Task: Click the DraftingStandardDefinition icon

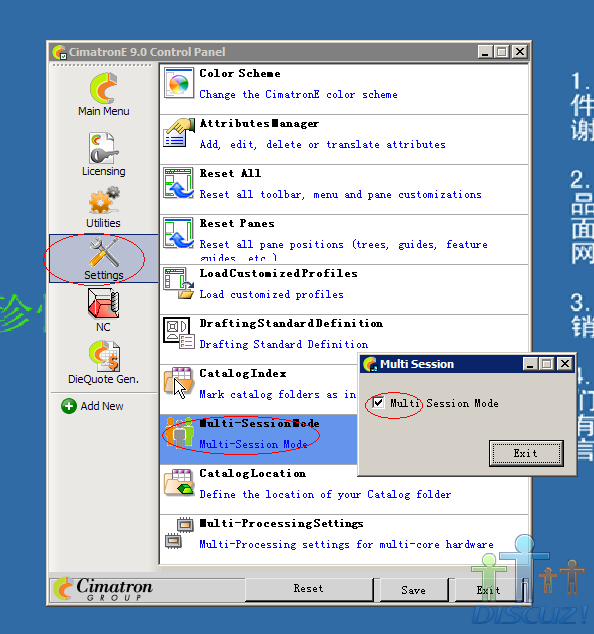Action: pyautogui.click(x=178, y=333)
